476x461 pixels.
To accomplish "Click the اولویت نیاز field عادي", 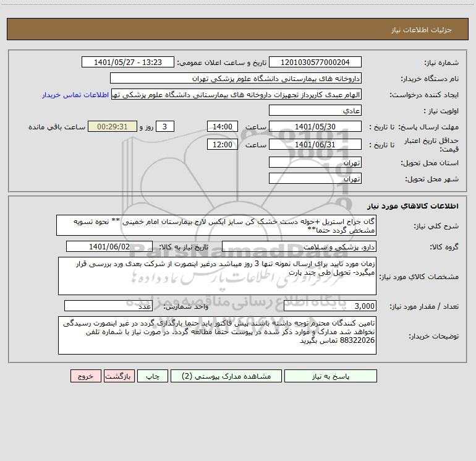I will (315, 110).
